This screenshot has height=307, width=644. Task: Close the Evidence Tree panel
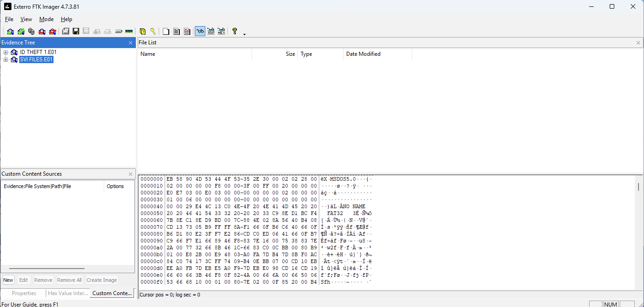coord(130,43)
